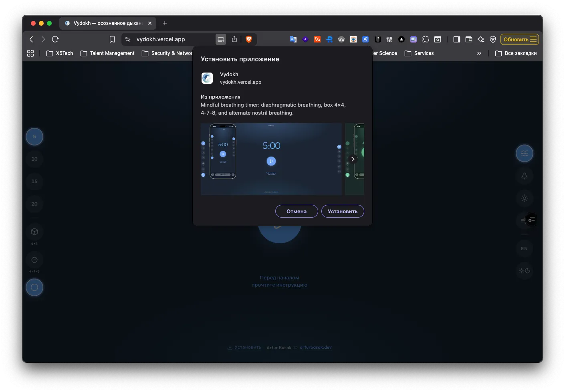This screenshot has width=565, height=392.
Task: Close the Vydokh tab
Action: [x=150, y=23]
